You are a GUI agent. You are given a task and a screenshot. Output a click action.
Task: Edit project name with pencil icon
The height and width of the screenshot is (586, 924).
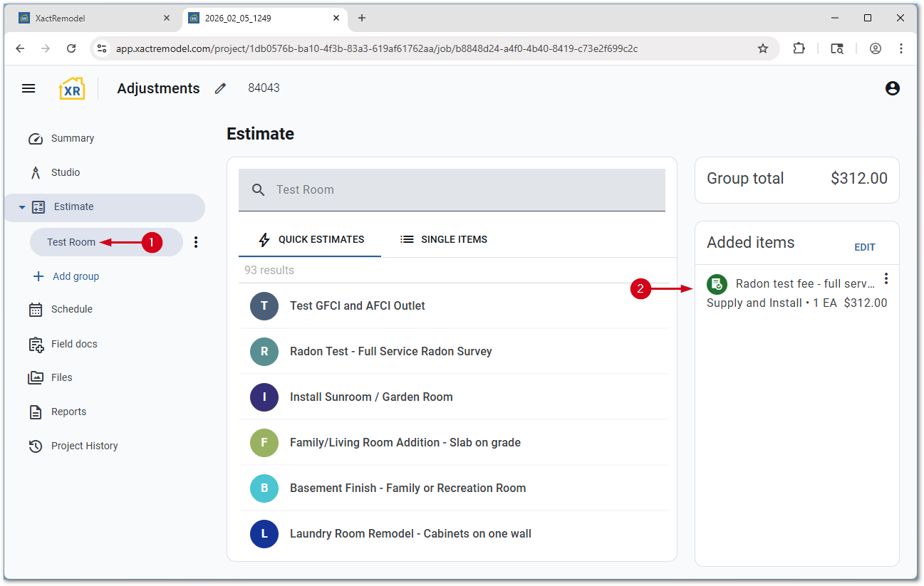pos(220,88)
